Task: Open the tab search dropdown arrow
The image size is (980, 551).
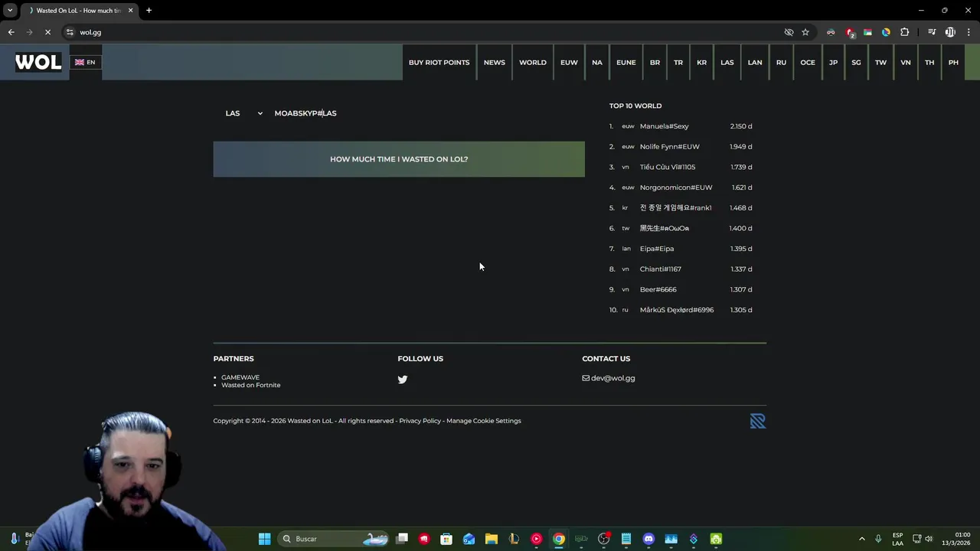Action: [10, 11]
